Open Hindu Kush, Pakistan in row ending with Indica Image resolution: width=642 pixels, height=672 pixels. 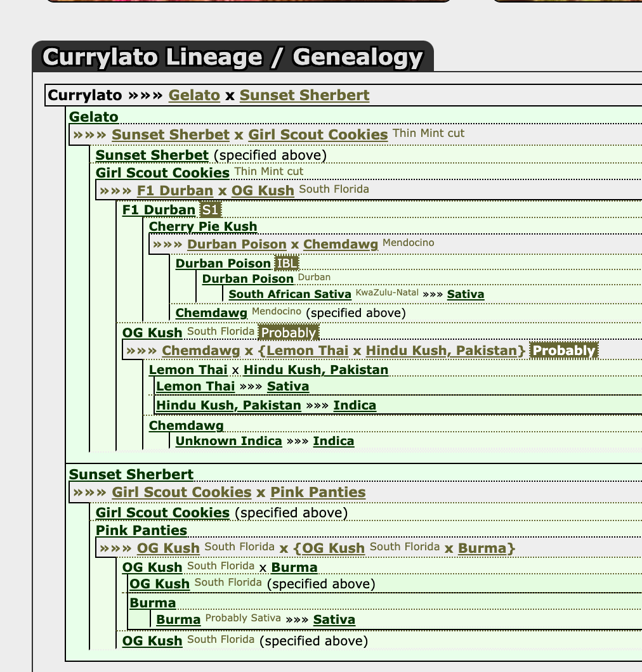[228, 406]
